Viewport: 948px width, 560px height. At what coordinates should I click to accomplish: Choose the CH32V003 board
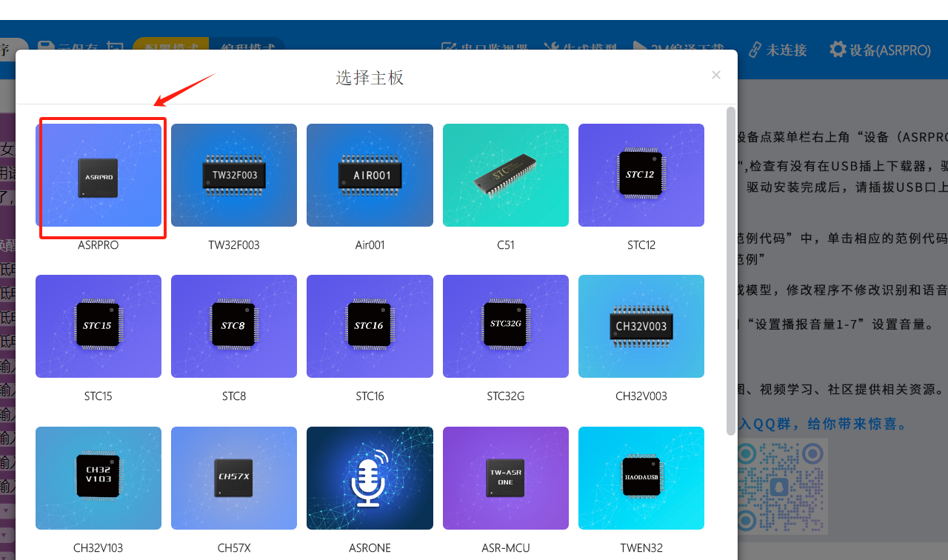click(x=641, y=327)
